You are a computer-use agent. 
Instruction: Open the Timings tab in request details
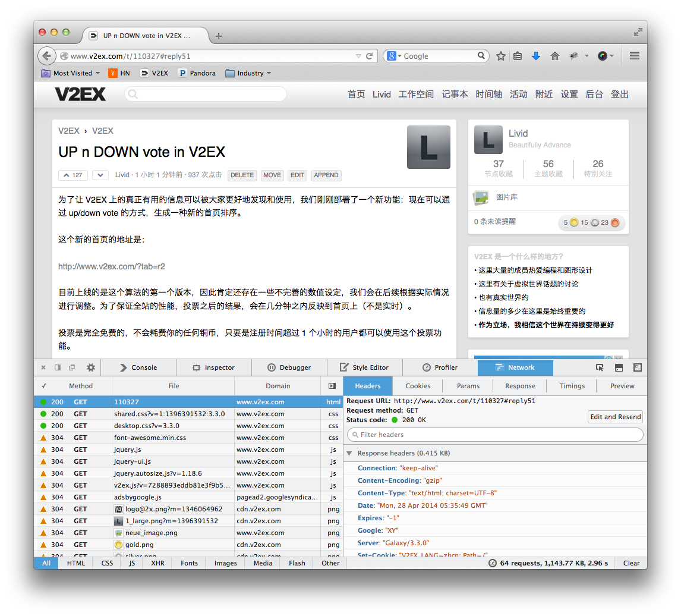click(x=572, y=386)
